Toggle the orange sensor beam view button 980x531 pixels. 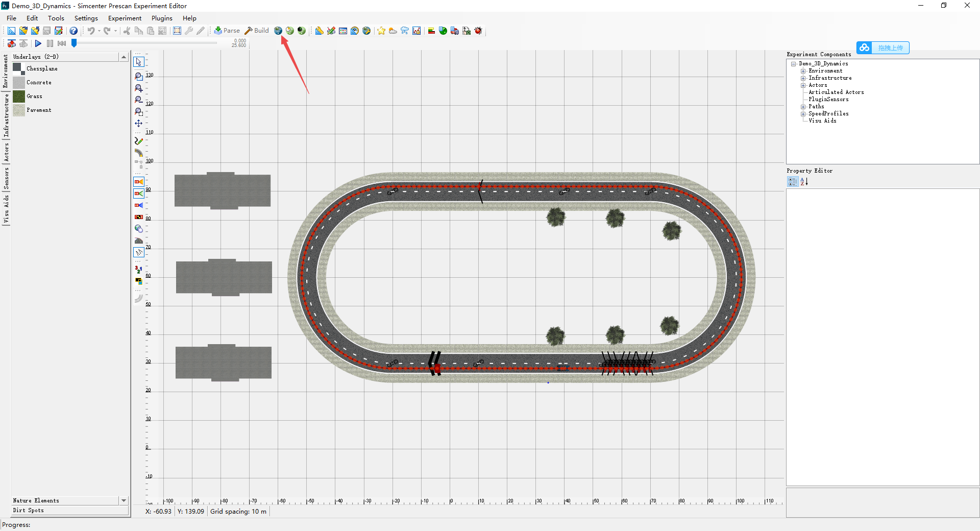tap(138, 182)
